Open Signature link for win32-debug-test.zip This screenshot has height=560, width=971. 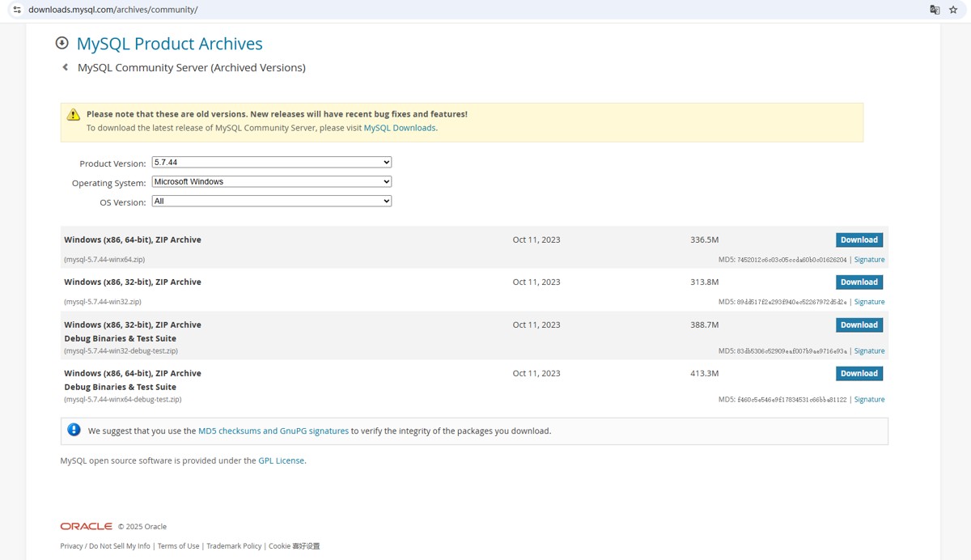[x=869, y=351]
